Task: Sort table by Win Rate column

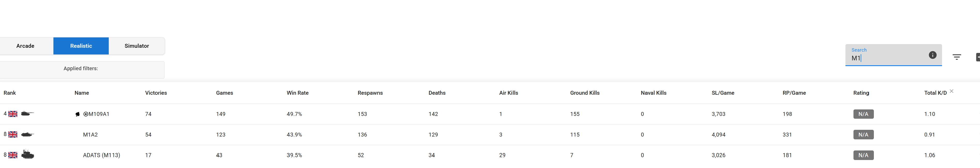Action: click(297, 93)
